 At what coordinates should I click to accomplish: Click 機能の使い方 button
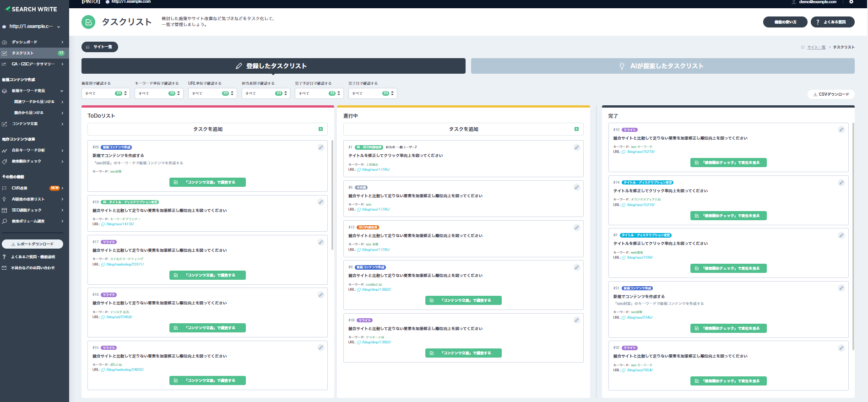[785, 22]
